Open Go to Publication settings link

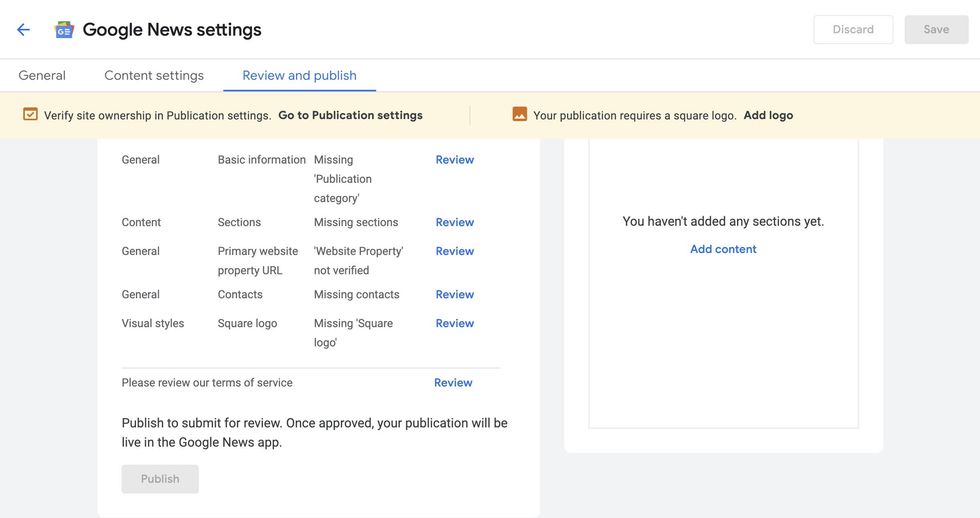tap(350, 115)
